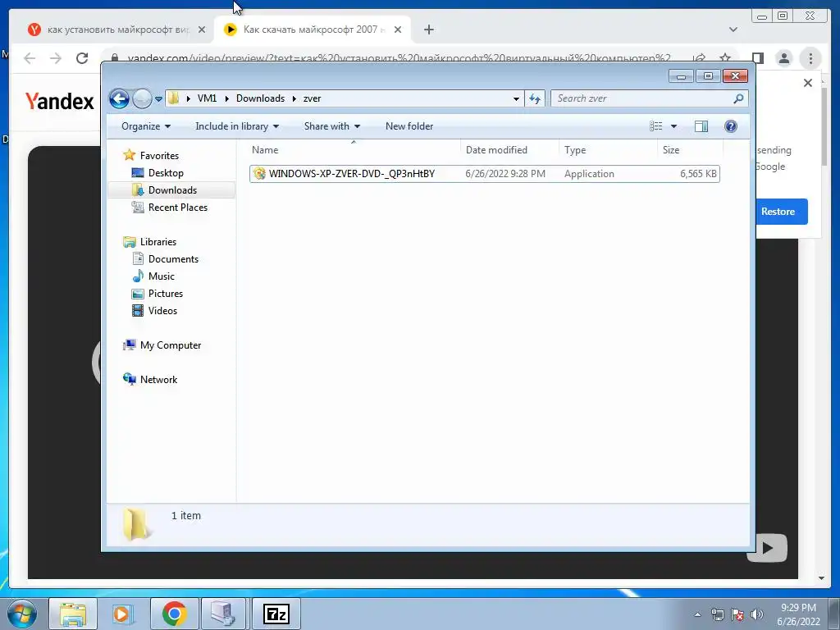Open Chrome three-dot menu
The height and width of the screenshot is (630, 840).
tap(810, 58)
